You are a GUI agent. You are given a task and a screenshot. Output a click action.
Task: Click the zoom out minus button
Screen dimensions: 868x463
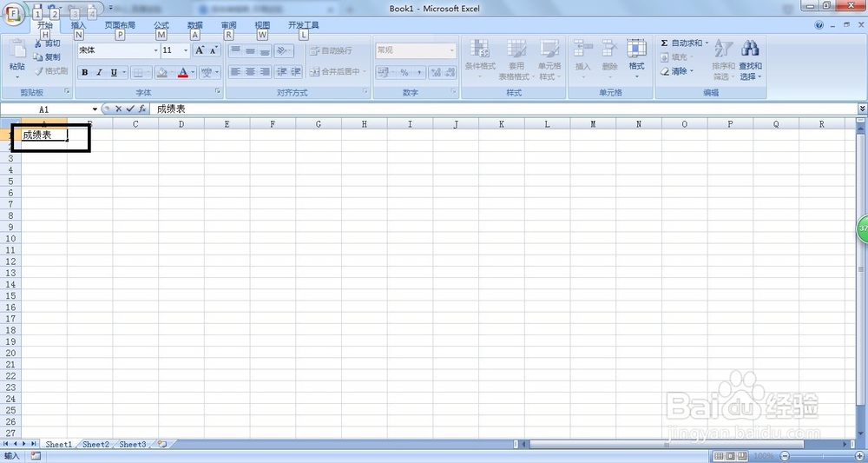coord(784,456)
